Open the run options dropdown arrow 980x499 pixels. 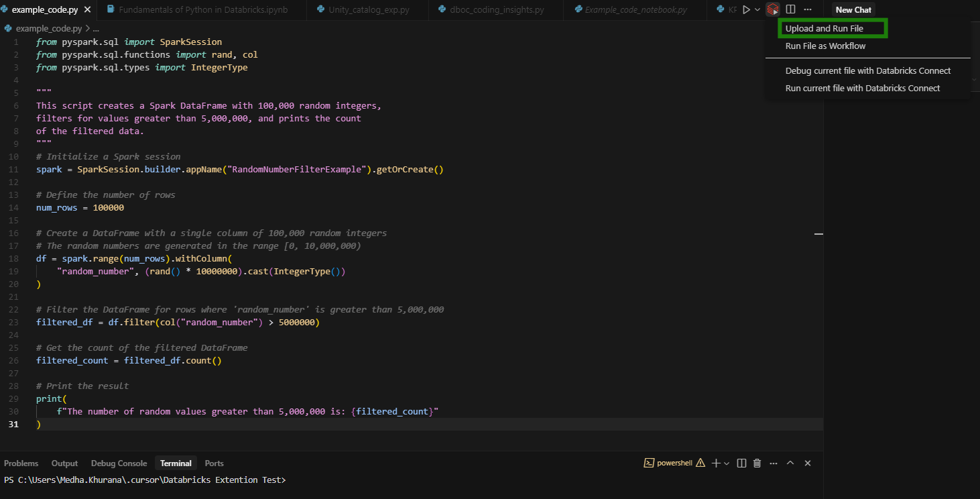point(757,9)
